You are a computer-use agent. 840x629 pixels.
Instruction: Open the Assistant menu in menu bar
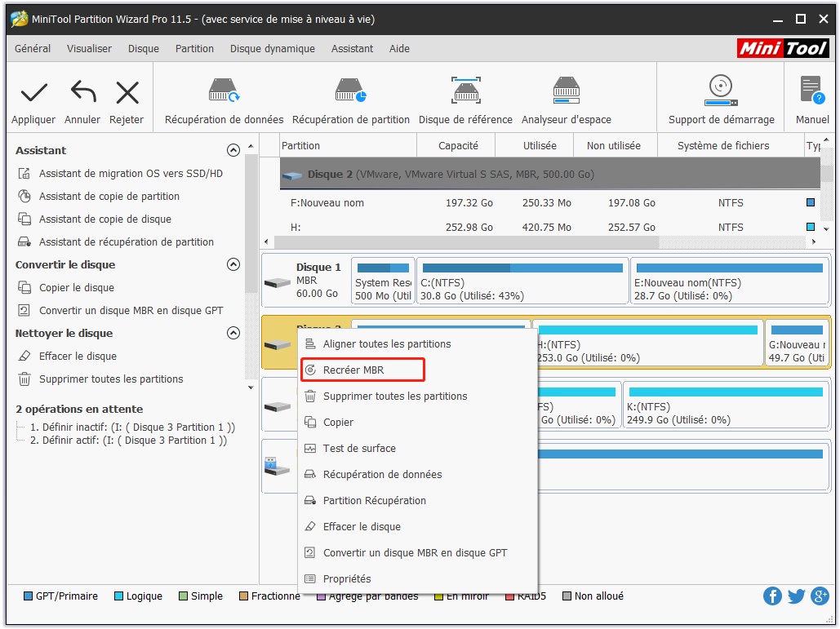352,49
